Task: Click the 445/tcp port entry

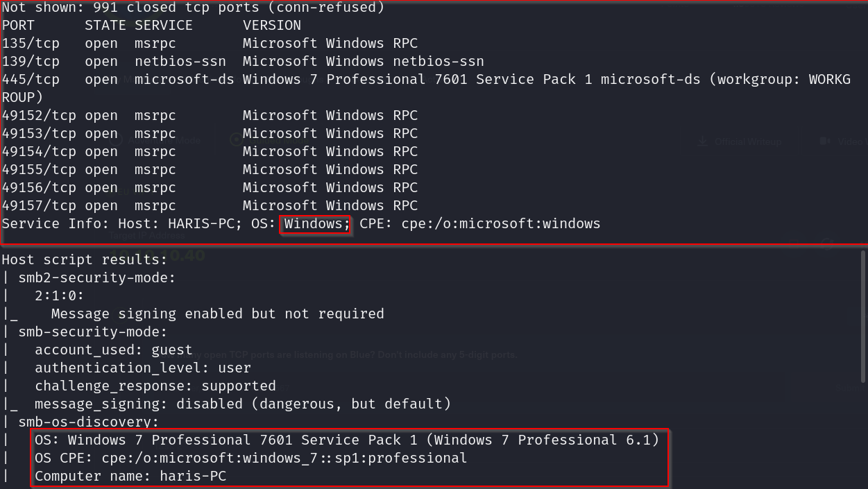Action: [31, 80]
